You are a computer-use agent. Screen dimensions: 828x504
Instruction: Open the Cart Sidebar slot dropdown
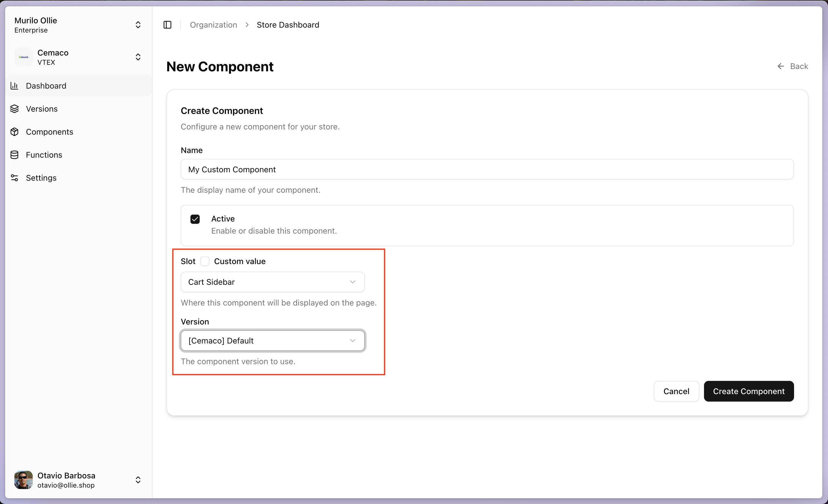(x=272, y=282)
